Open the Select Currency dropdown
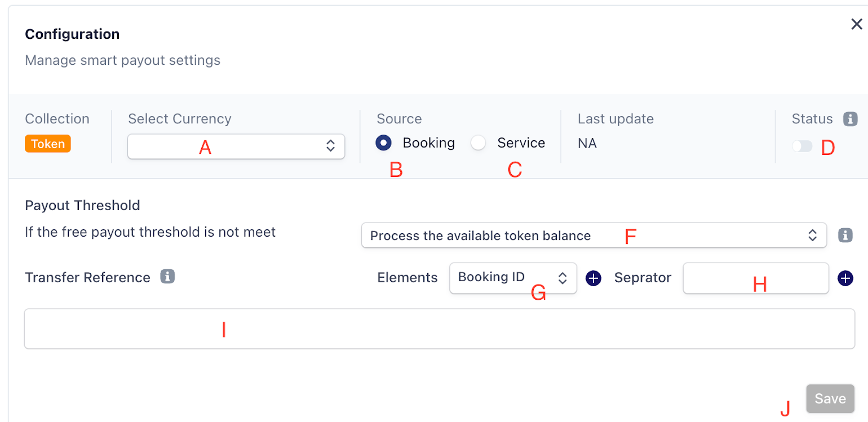Viewport: 868px width, 422px height. pos(236,146)
